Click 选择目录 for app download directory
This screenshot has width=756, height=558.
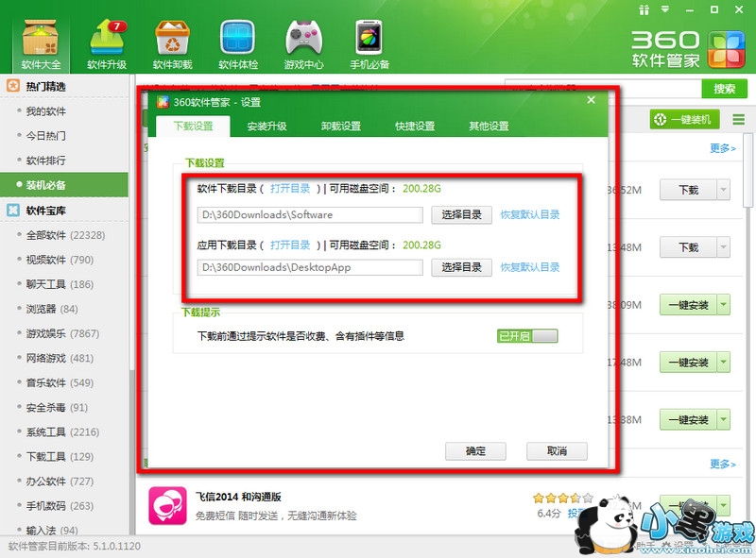pyautogui.click(x=461, y=267)
